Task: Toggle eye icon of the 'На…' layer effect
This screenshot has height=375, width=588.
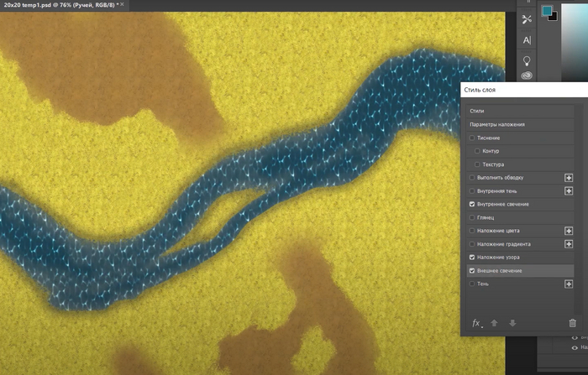Action: coord(575,347)
